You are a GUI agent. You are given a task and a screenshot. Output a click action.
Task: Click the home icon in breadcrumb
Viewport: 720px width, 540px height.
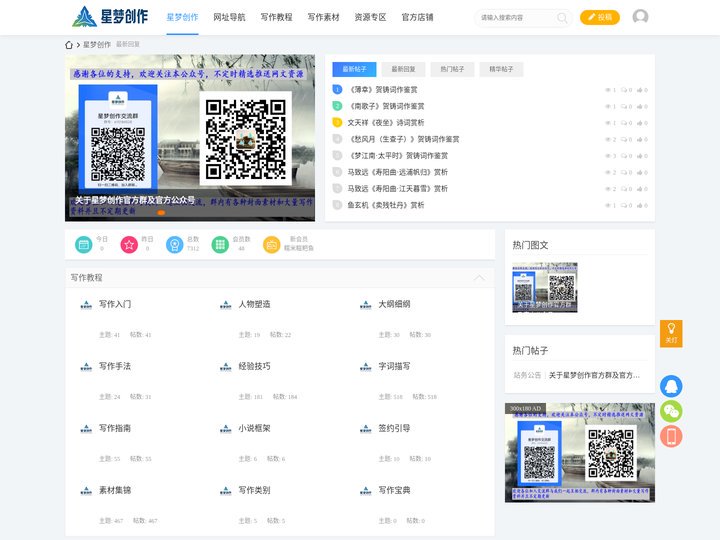[x=69, y=45]
